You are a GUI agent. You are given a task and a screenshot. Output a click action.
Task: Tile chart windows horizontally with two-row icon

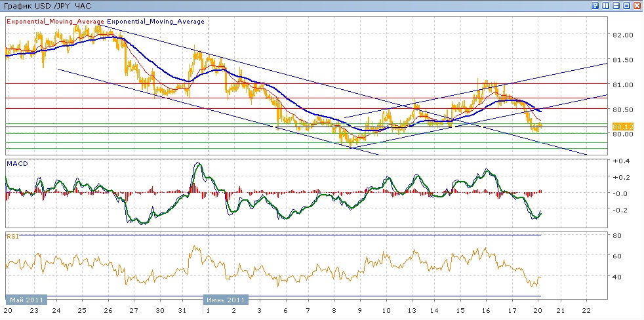click(616, 6)
